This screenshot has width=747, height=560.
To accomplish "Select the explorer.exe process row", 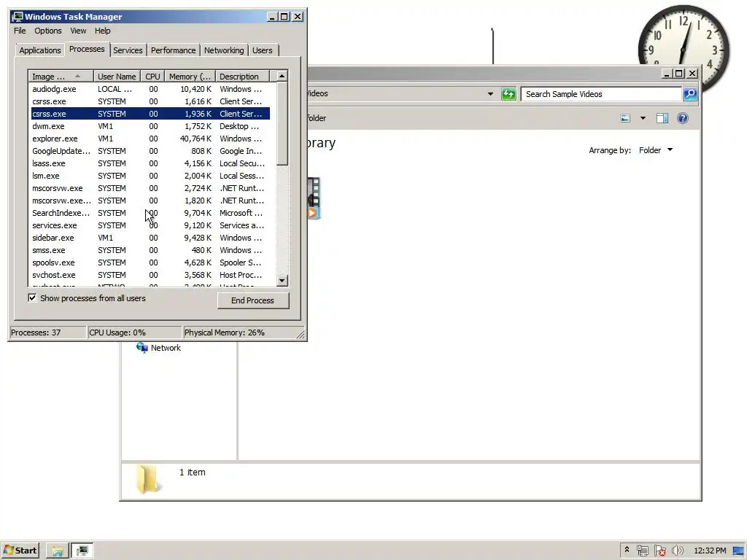I will tap(149, 139).
